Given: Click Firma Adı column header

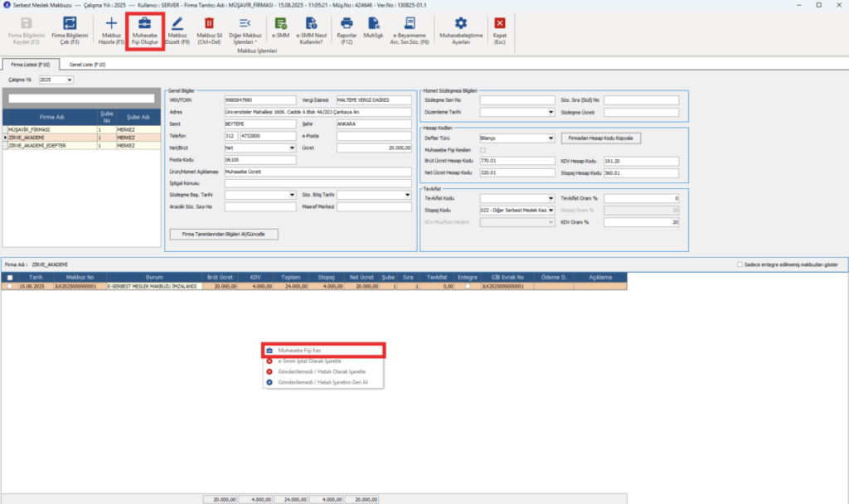Looking at the screenshot, I should coord(52,117).
